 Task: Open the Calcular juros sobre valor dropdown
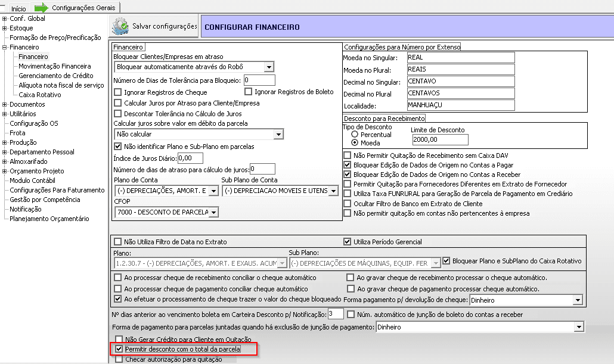click(278, 134)
